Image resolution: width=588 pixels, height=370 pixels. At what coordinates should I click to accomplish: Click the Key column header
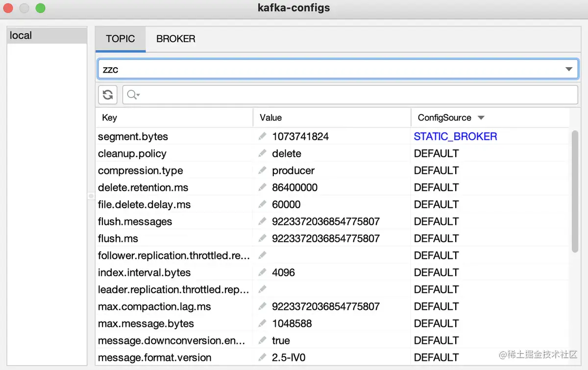(x=109, y=118)
